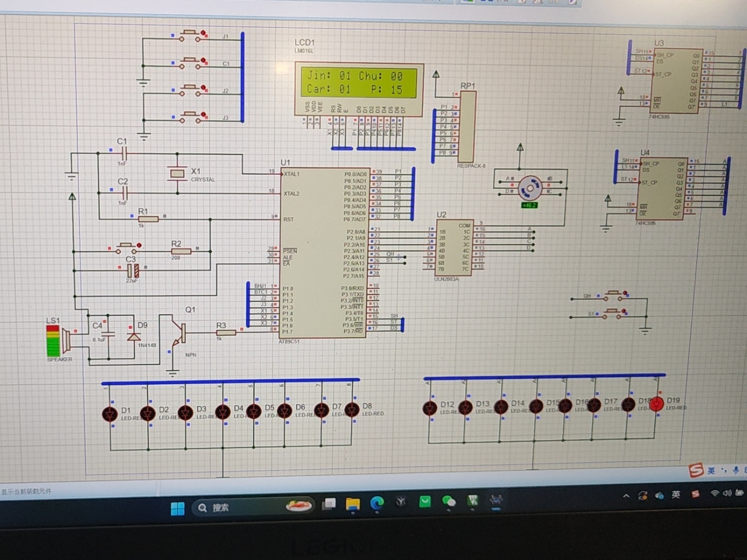
Task: Open WeChat from the taskbar
Action: [x=449, y=502]
